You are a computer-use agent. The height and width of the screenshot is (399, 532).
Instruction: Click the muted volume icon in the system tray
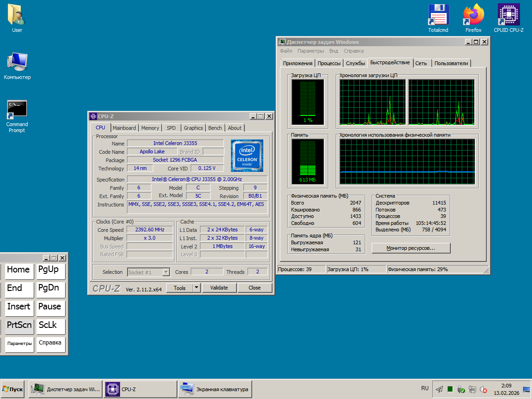484,389
